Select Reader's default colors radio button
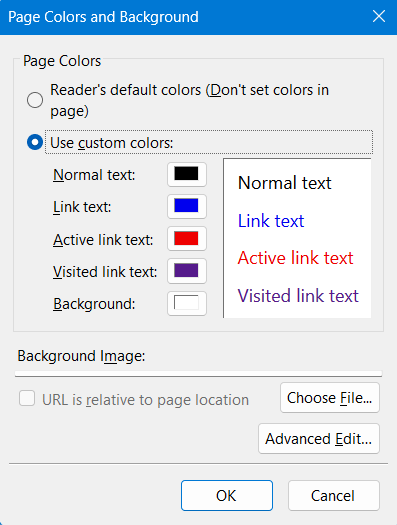Viewport: 397px width, 525px height. click(35, 100)
